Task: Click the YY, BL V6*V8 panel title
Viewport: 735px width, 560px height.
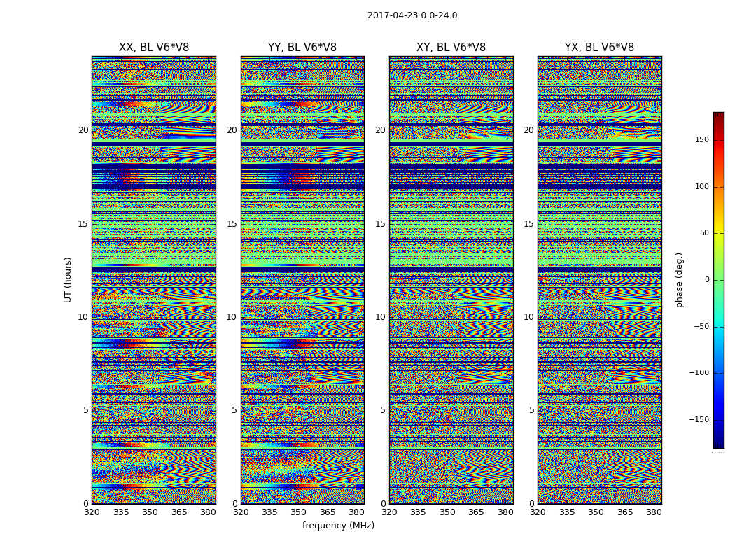Action: click(302, 48)
